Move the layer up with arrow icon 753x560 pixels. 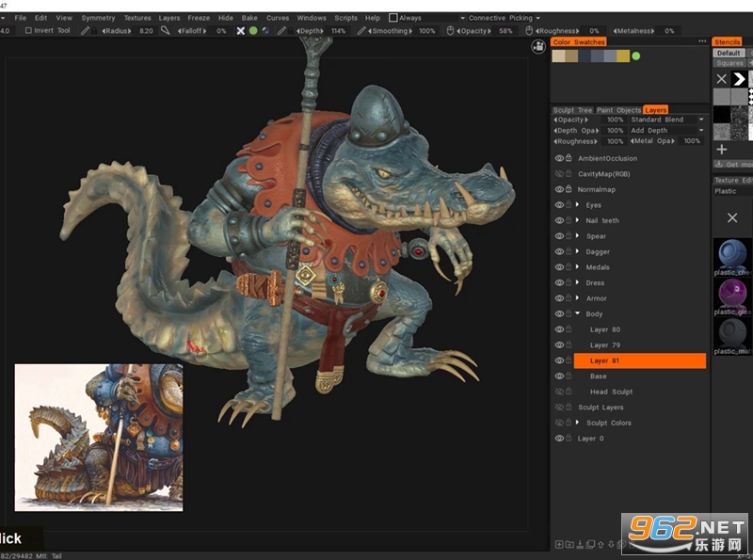point(601,544)
